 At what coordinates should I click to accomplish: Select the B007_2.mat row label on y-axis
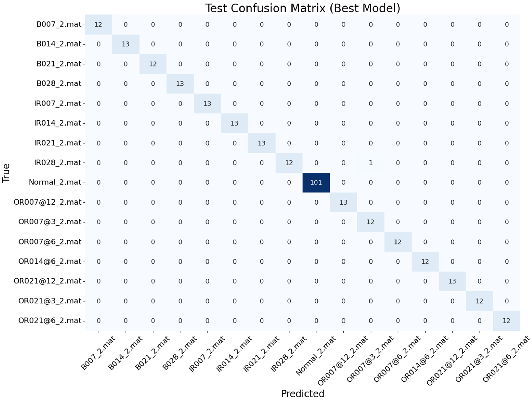[x=59, y=24]
